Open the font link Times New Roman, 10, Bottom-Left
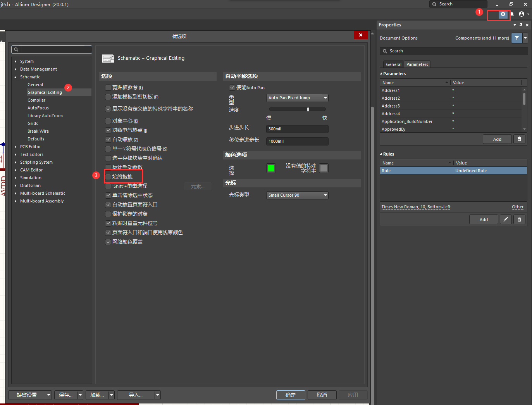 tap(416, 207)
